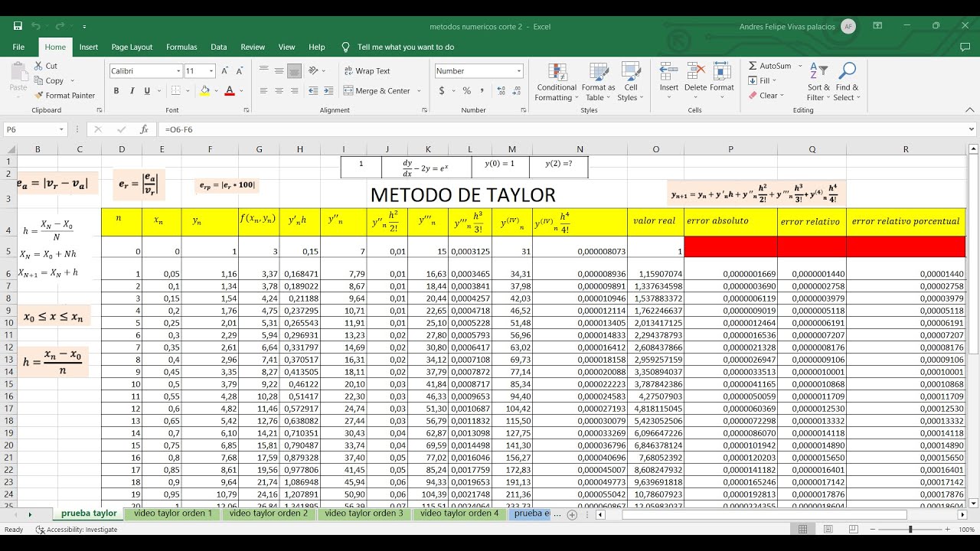Switch to the Data tab
980x551 pixels.
point(219,47)
